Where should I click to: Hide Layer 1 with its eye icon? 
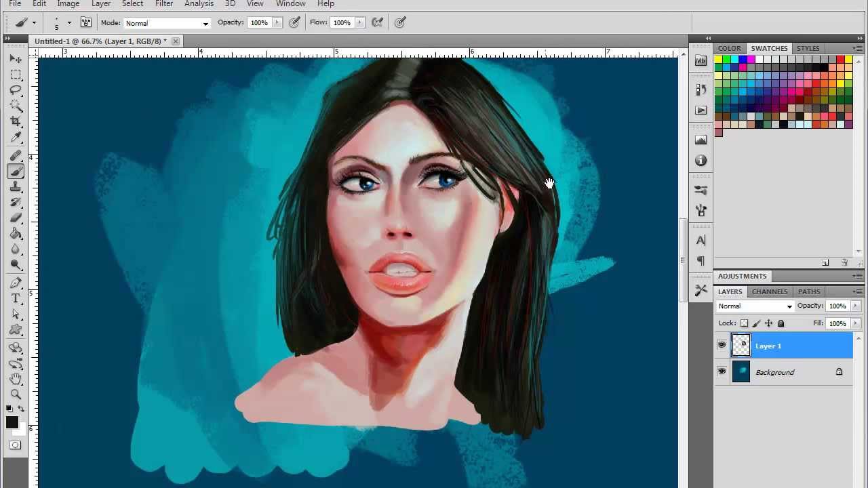tap(722, 345)
